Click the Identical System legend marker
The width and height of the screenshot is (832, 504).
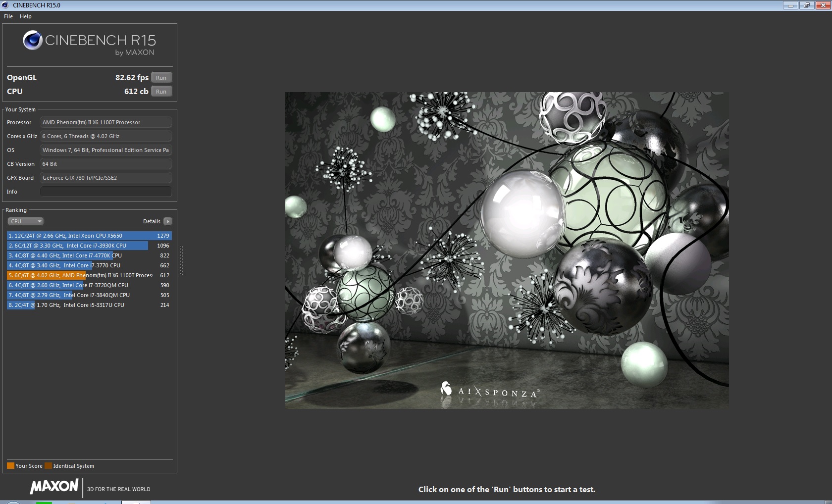coord(48,465)
